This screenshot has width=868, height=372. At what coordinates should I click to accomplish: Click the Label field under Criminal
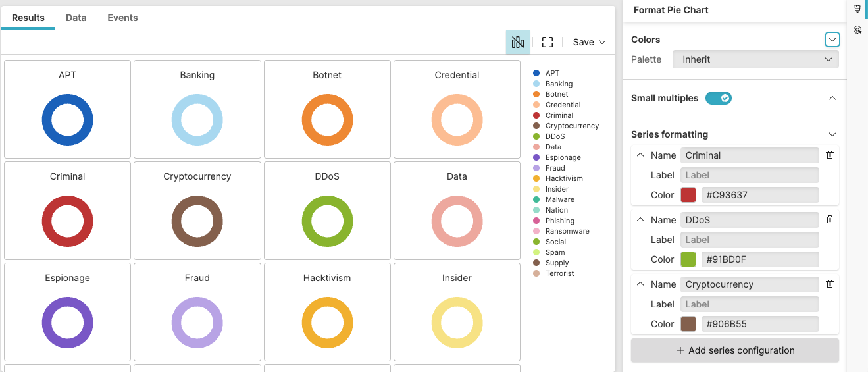[x=750, y=175]
